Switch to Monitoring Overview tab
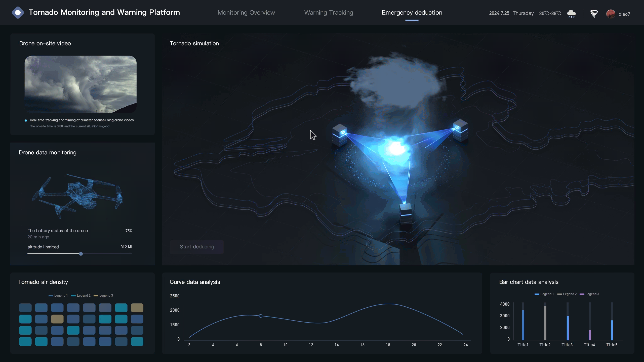Screen dimensions: 644x362 [x=246, y=13]
